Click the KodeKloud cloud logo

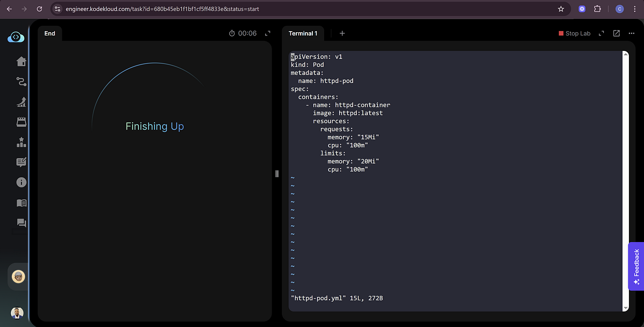[16, 37]
